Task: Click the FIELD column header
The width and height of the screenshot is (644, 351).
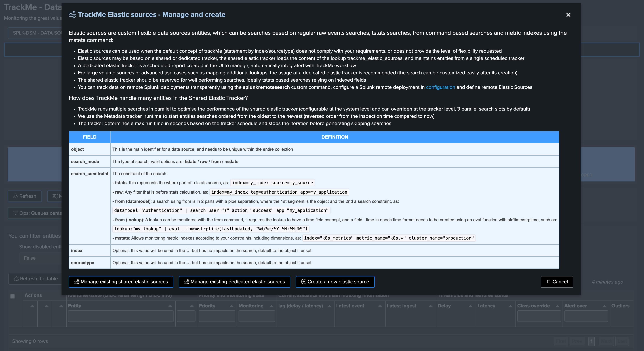Action: tap(89, 137)
